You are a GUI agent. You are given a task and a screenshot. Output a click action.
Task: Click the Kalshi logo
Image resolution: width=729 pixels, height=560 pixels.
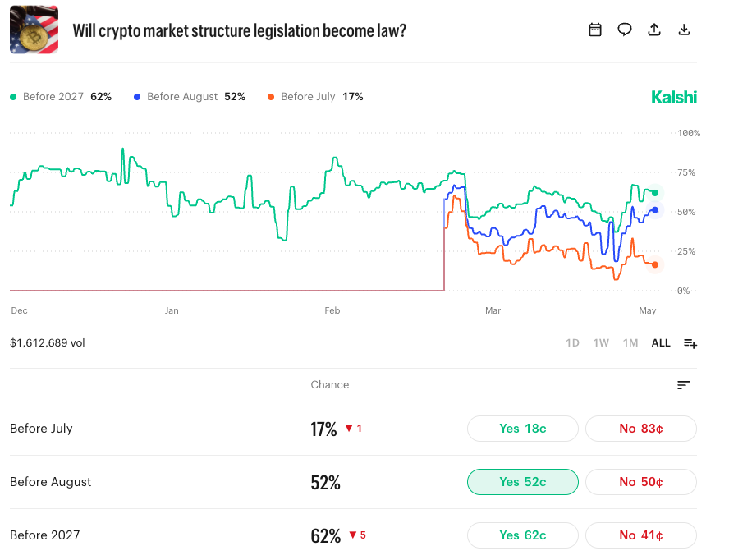pos(674,97)
